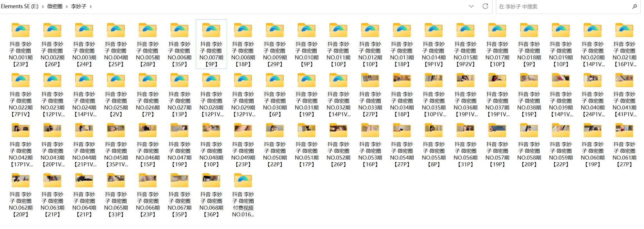The image size is (644, 229).
Task: Select folder NO.026期【7P】
Action: click(x=148, y=95)
